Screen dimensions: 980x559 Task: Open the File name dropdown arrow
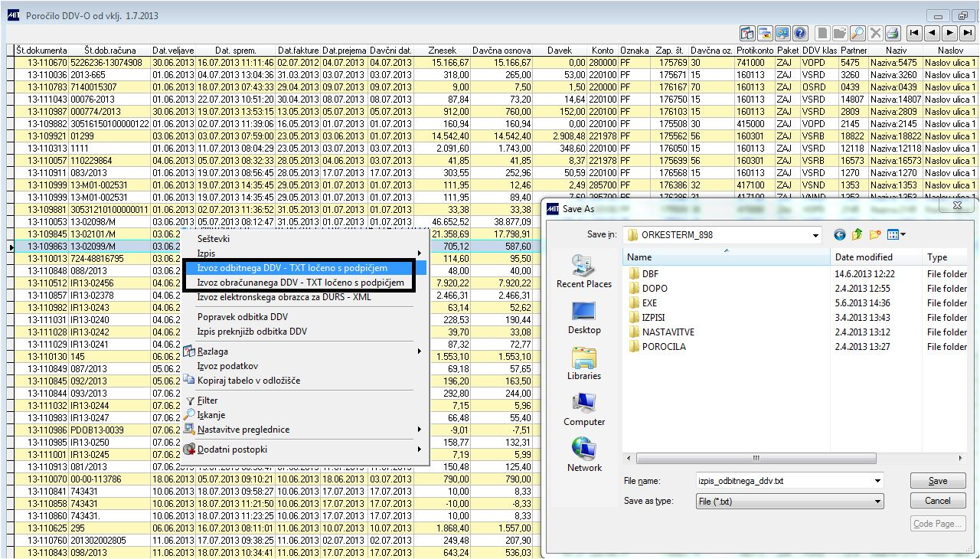877,482
